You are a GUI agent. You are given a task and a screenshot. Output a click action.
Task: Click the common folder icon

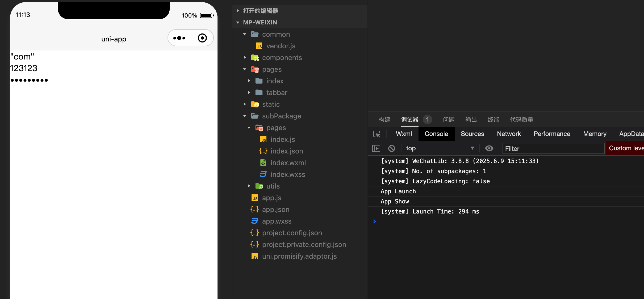tap(255, 34)
